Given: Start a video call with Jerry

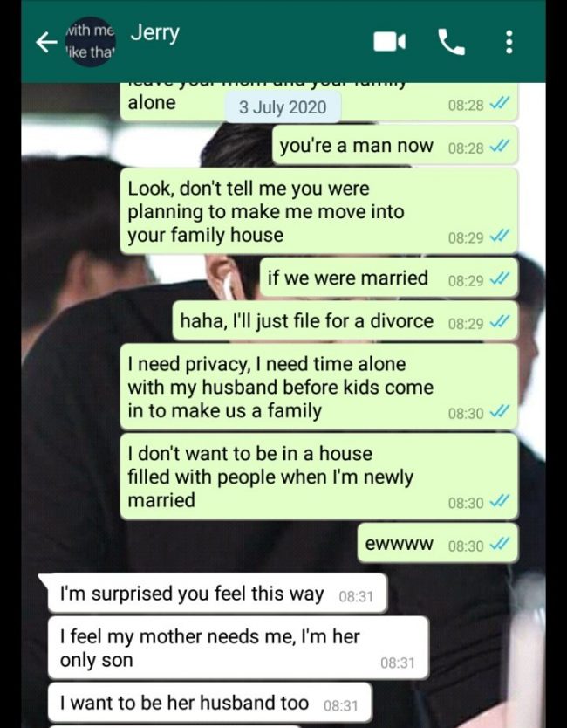Looking at the screenshot, I should tap(390, 42).
